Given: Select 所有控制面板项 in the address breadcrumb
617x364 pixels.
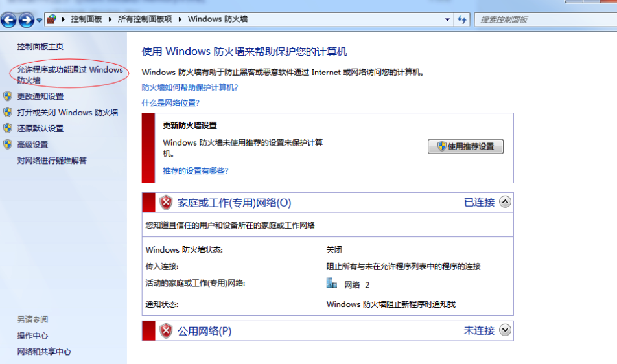Looking at the screenshot, I should point(145,19).
